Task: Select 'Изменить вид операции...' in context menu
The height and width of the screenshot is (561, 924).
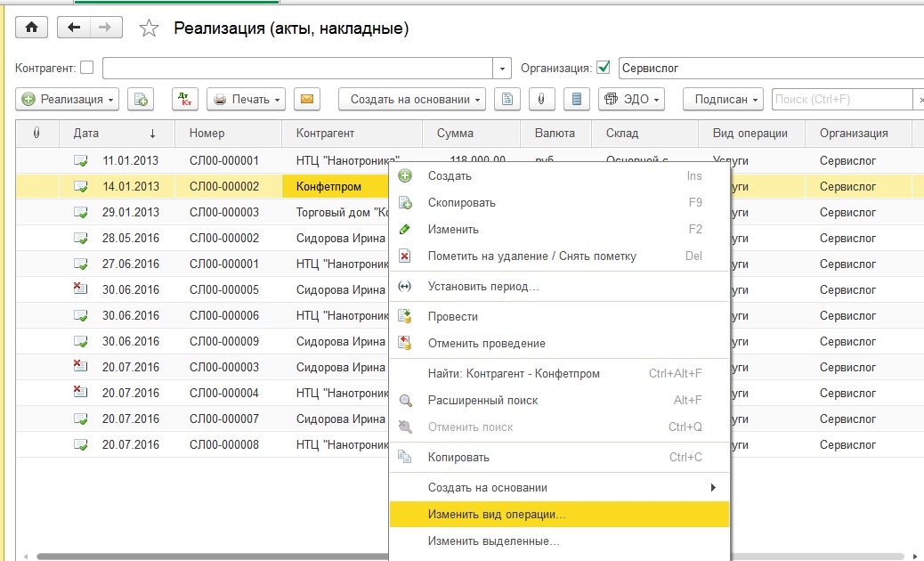Action: click(x=497, y=515)
